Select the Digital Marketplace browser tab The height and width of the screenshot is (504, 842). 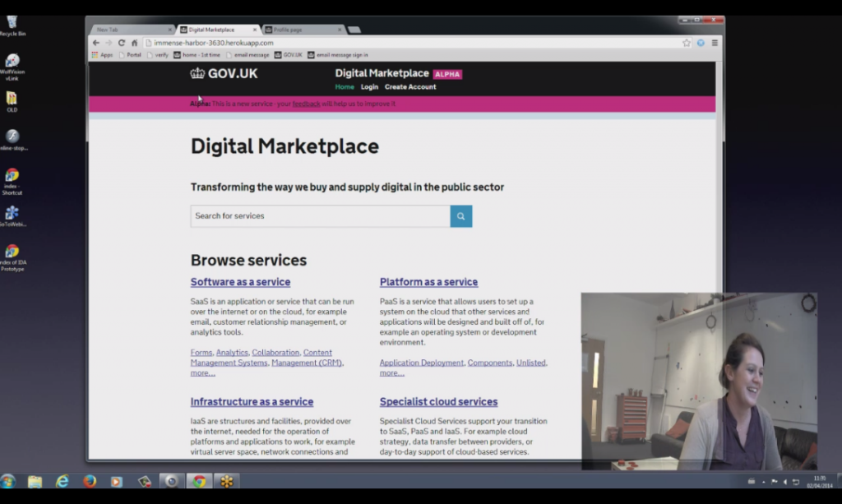pyautogui.click(x=217, y=30)
